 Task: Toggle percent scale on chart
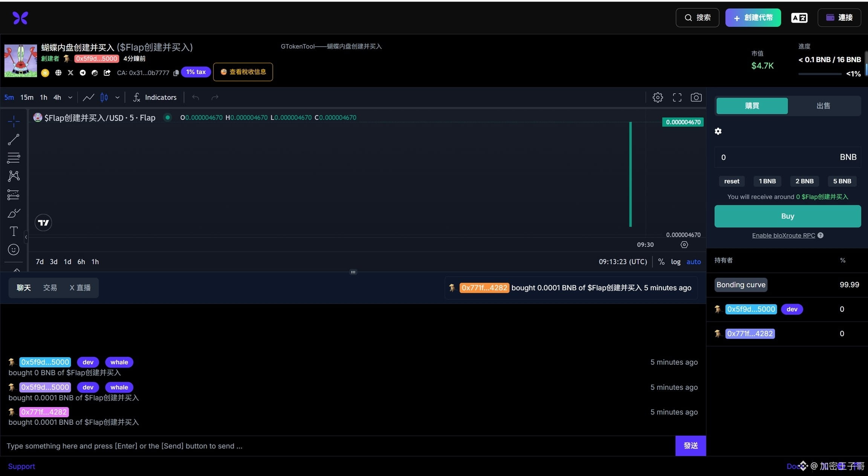(661, 262)
